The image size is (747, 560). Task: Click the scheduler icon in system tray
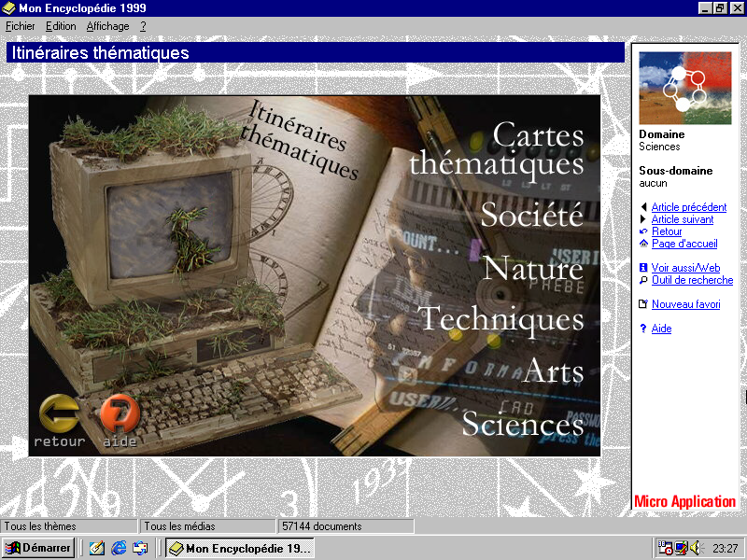point(665,548)
